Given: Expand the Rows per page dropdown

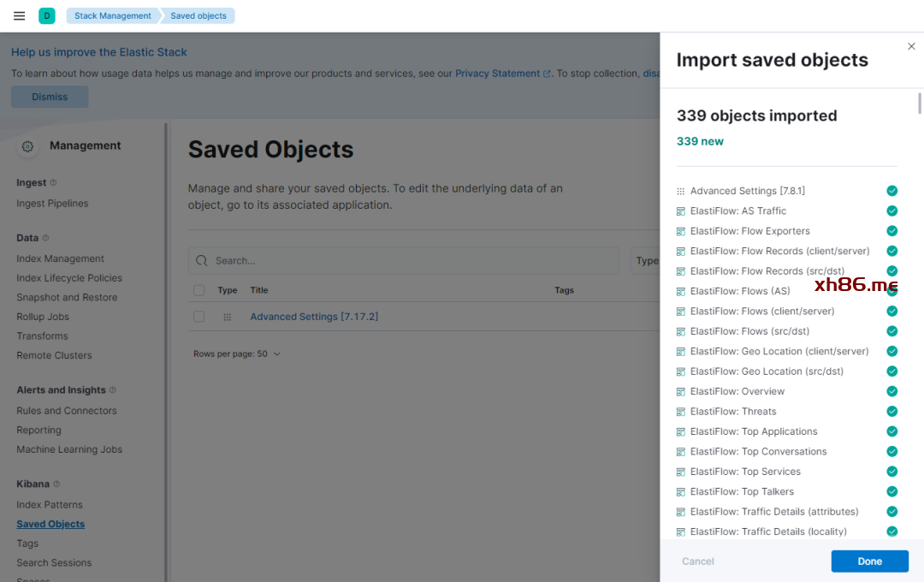Looking at the screenshot, I should tap(237, 353).
